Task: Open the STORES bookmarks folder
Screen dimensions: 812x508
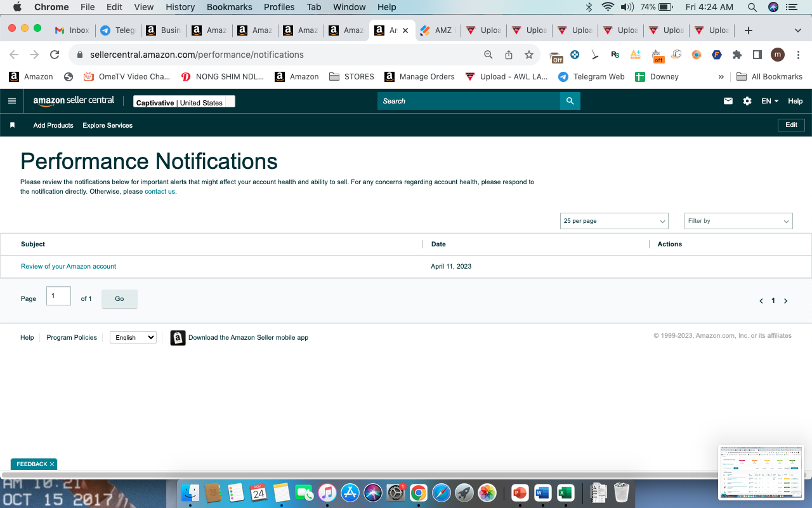Action: (x=351, y=77)
